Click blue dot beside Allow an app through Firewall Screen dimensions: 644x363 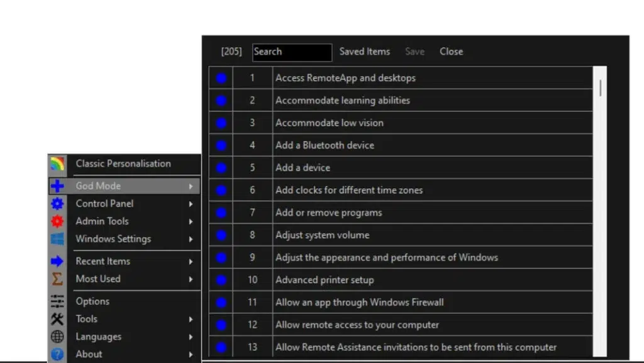coord(221,302)
